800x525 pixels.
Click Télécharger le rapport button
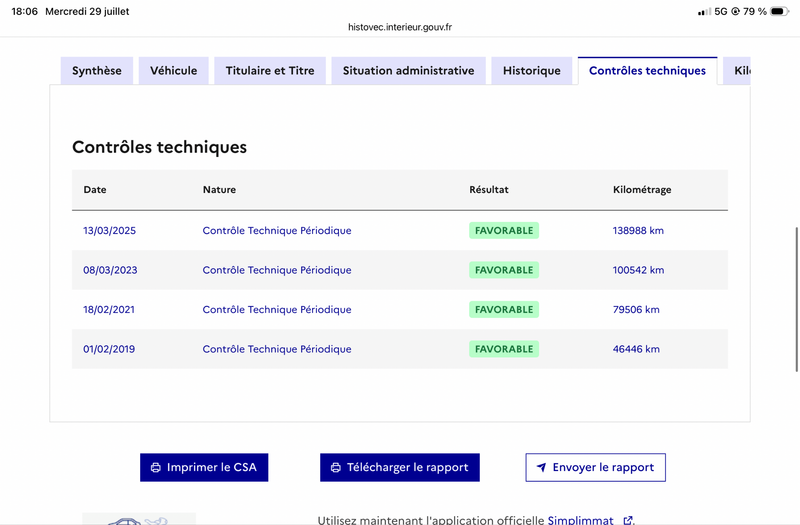[400, 467]
